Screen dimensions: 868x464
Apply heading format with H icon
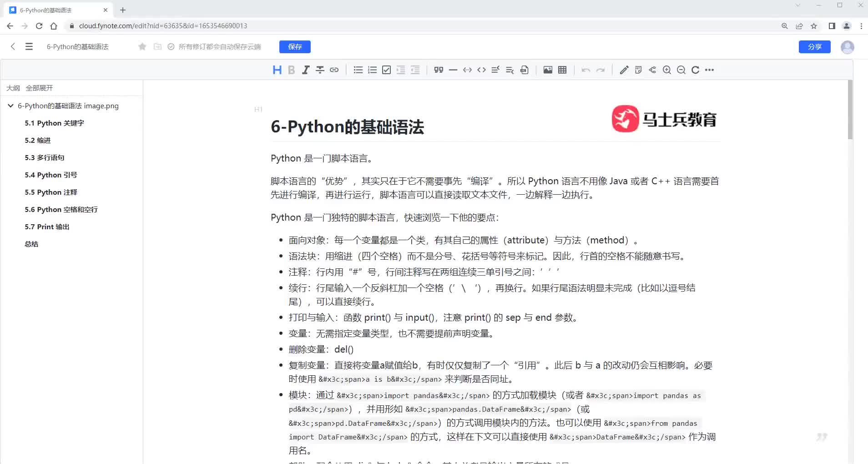[x=277, y=70]
